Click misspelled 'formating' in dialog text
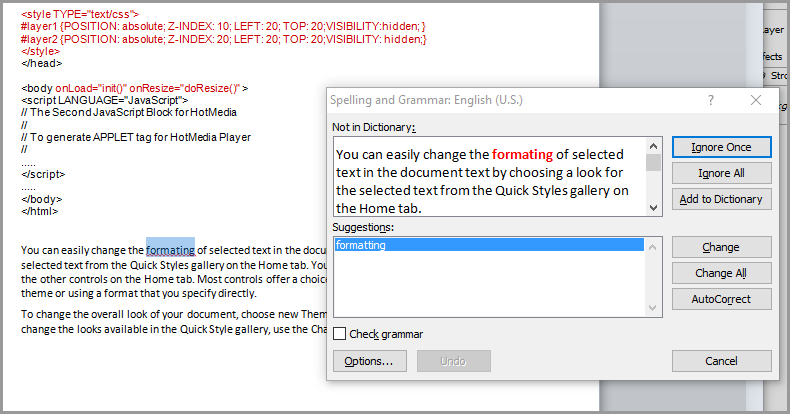 522,154
